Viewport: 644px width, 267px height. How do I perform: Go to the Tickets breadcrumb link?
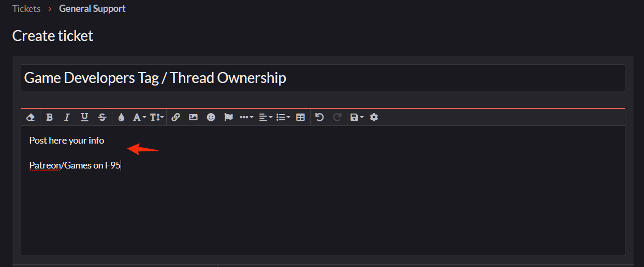point(26,8)
